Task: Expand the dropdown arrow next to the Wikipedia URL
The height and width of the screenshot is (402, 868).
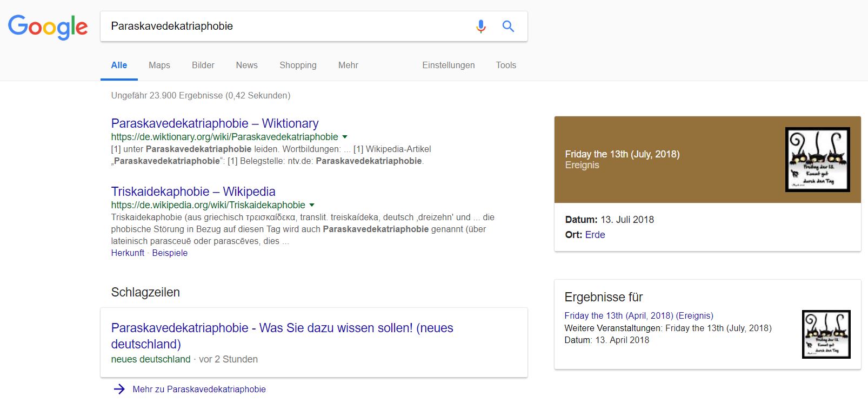Action: 312,205
